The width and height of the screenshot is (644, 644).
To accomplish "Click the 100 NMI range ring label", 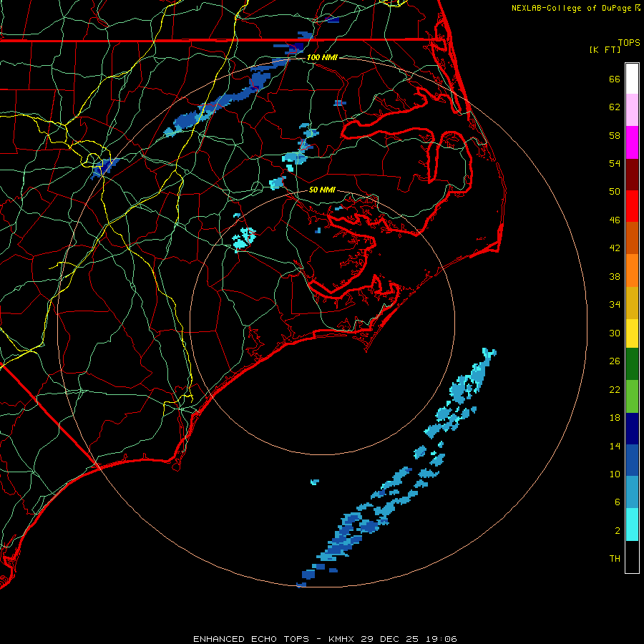I will tap(322, 57).
